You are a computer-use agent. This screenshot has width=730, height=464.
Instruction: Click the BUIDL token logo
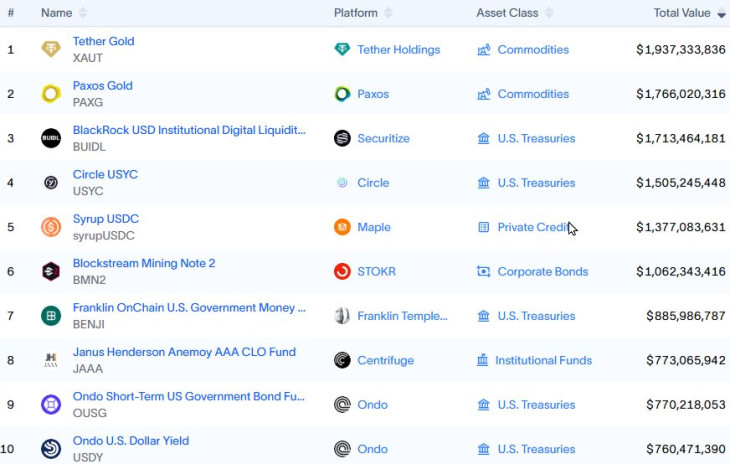click(51, 138)
